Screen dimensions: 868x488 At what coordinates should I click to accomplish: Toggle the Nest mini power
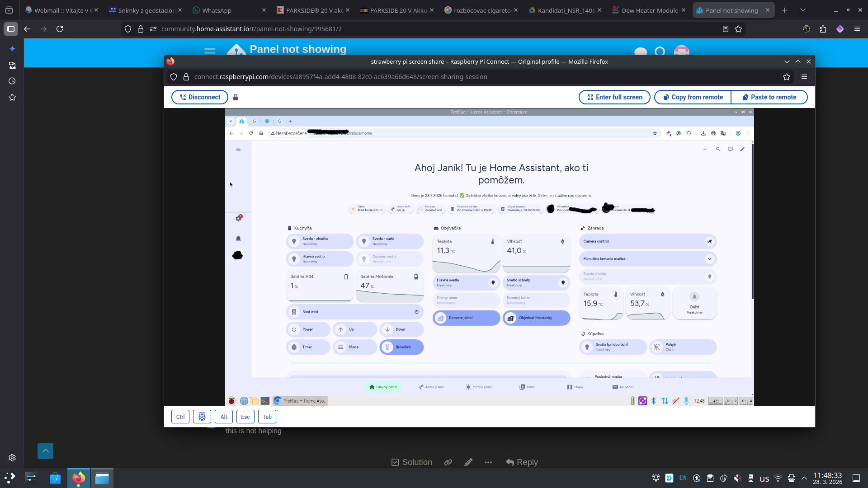coord(416,312)
